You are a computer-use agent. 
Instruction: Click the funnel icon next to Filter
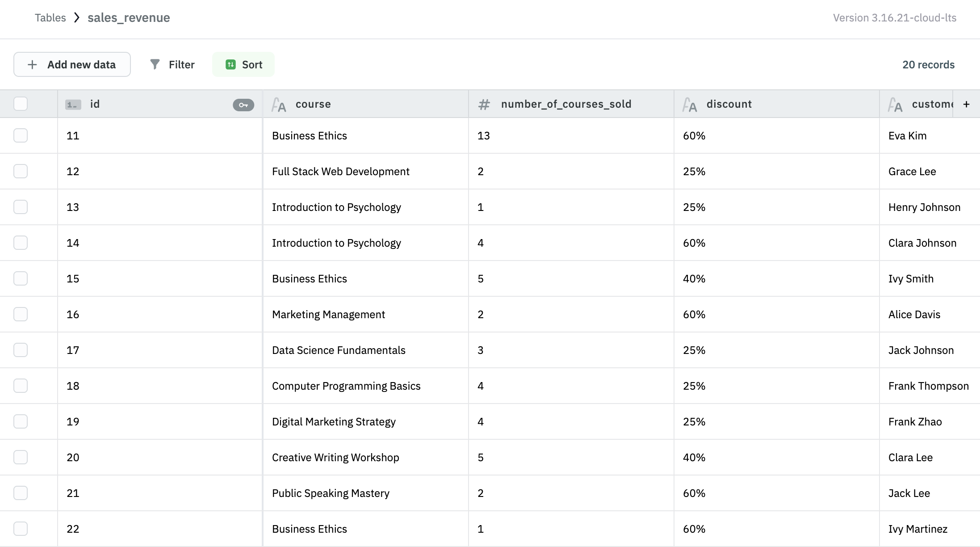tap(155, 64)
